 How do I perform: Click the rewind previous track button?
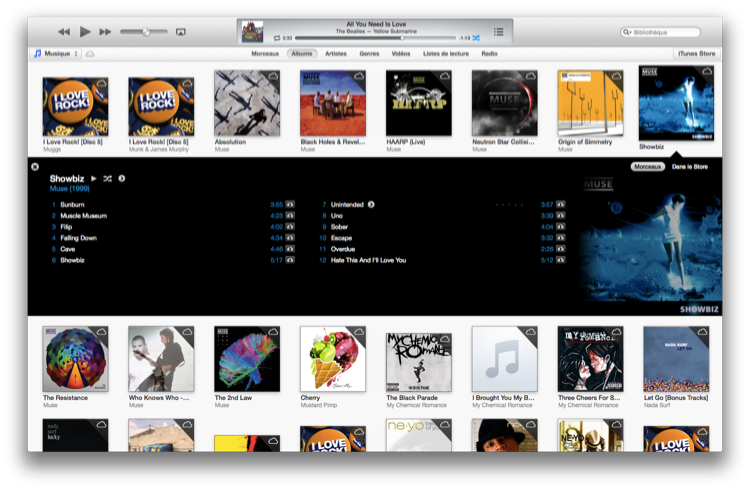coord(64,32)
